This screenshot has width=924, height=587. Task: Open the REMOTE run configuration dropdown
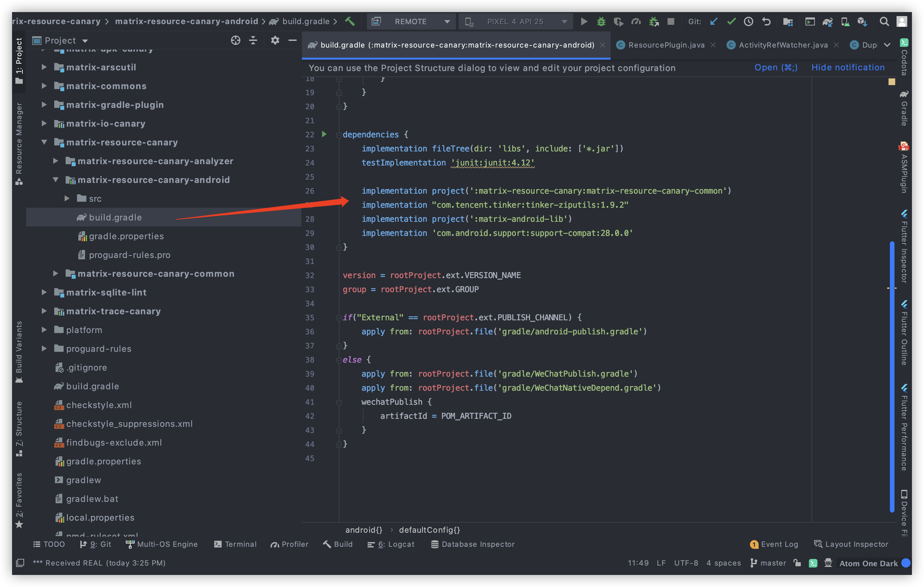[411, 21]
